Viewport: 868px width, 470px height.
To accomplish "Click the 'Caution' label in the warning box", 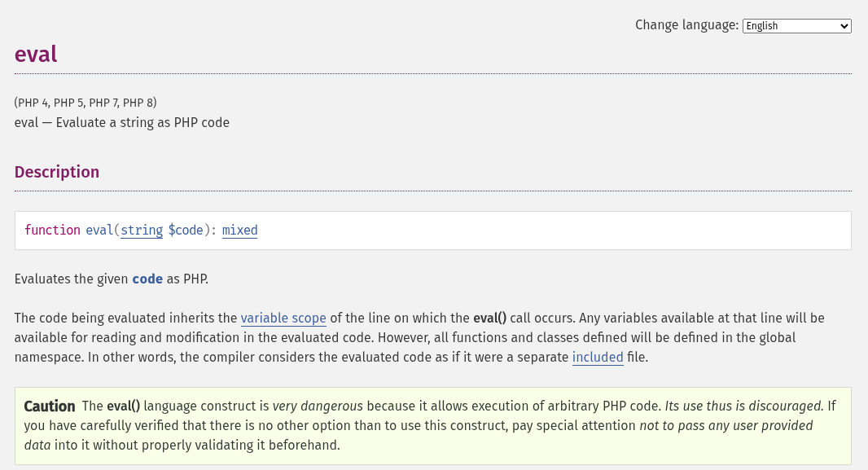I will (x=50, y=406).
